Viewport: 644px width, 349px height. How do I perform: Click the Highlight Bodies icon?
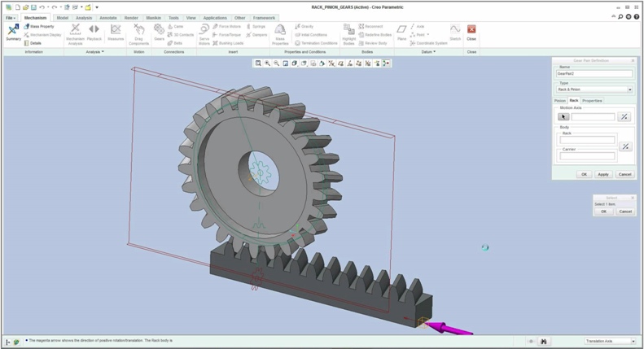pos(348,31)
